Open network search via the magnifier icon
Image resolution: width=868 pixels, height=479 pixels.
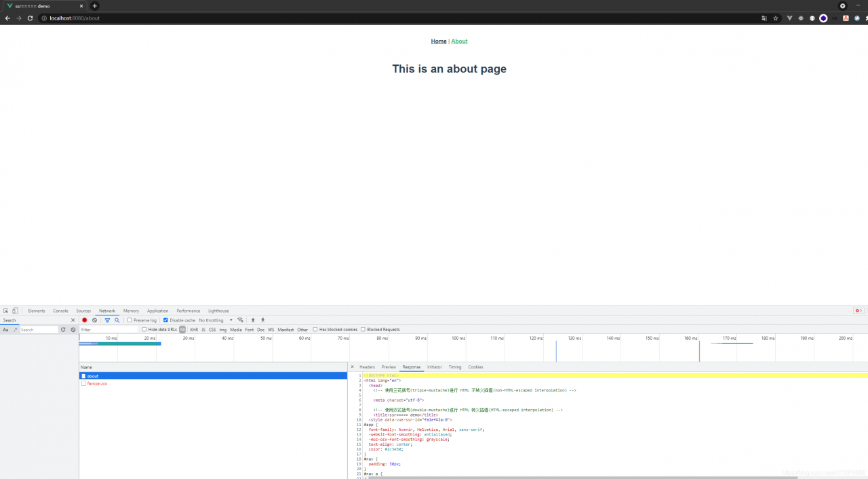117,320
